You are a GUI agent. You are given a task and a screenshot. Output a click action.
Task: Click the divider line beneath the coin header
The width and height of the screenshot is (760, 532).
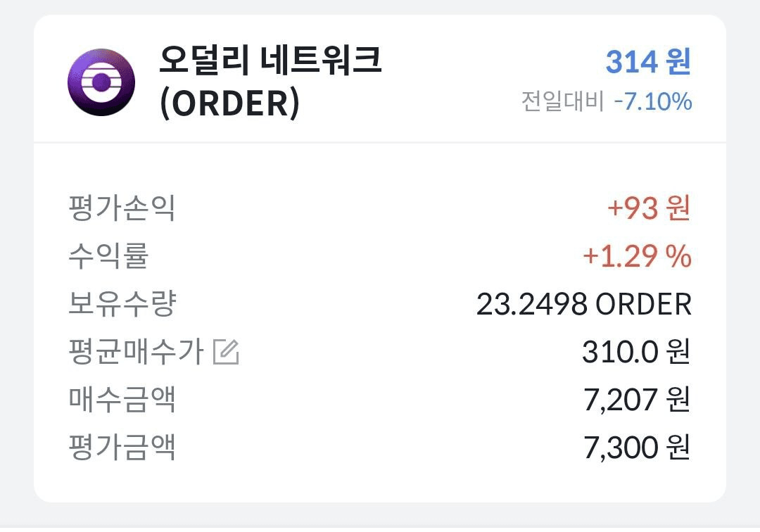[x=380, y=142]
